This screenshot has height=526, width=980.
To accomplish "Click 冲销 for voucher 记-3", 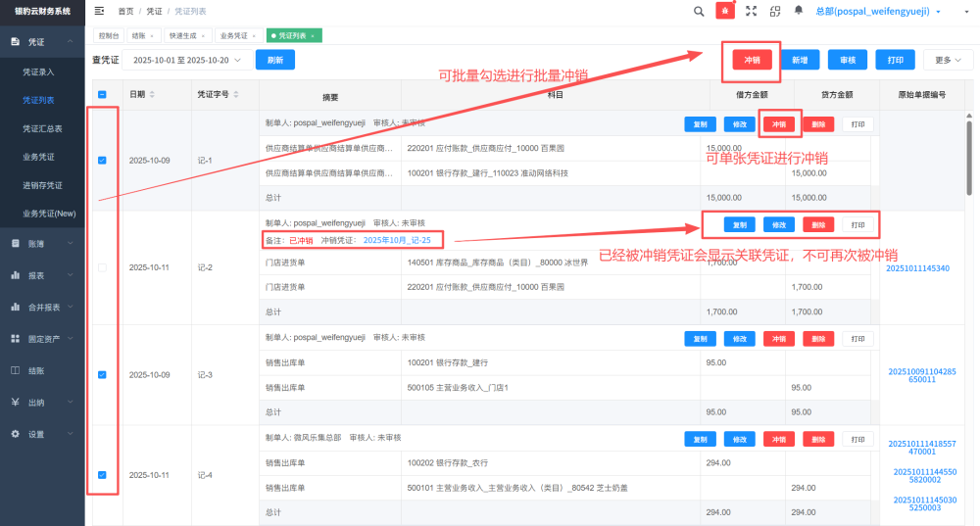I will coord(779,339).
